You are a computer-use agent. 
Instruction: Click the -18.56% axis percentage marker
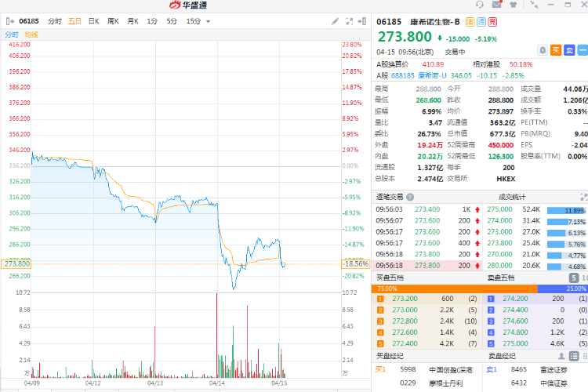(355, 264)
